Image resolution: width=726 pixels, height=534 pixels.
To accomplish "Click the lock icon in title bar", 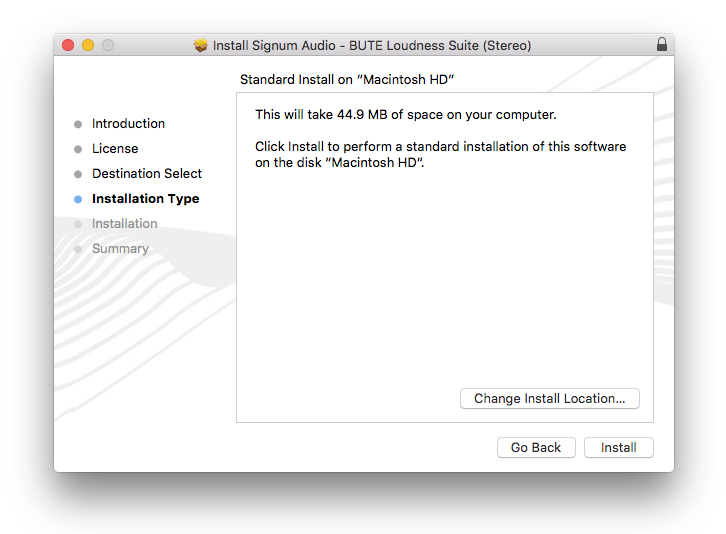I will click(662, 44).
